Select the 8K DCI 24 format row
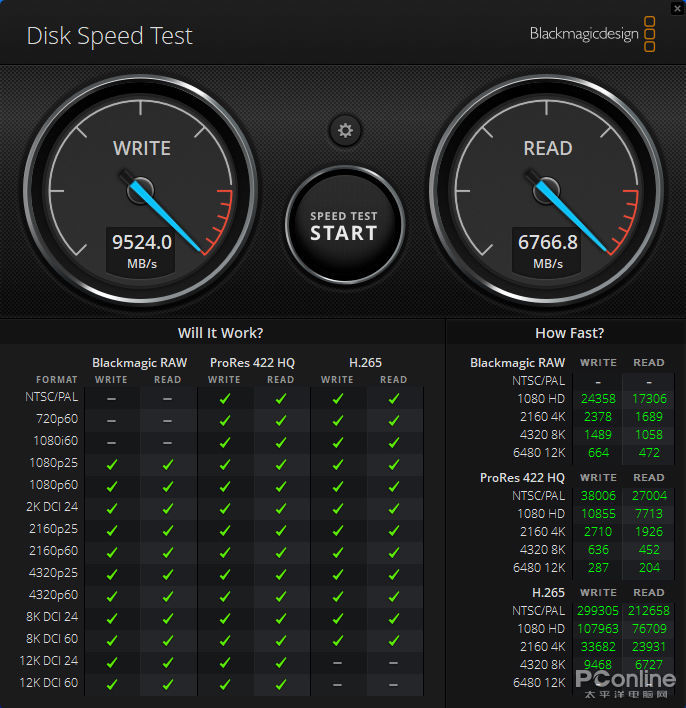 coord(52,617)
